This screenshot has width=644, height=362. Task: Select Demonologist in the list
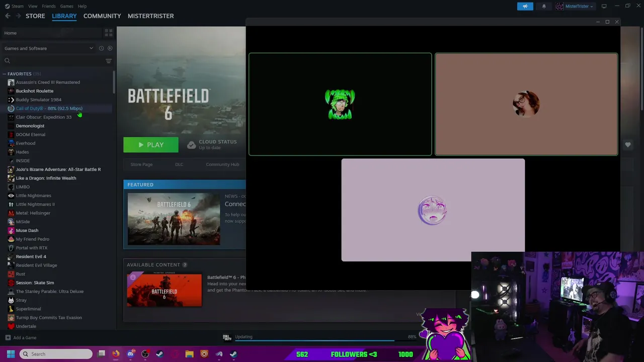pyautogui.click(x=30, y=126)
